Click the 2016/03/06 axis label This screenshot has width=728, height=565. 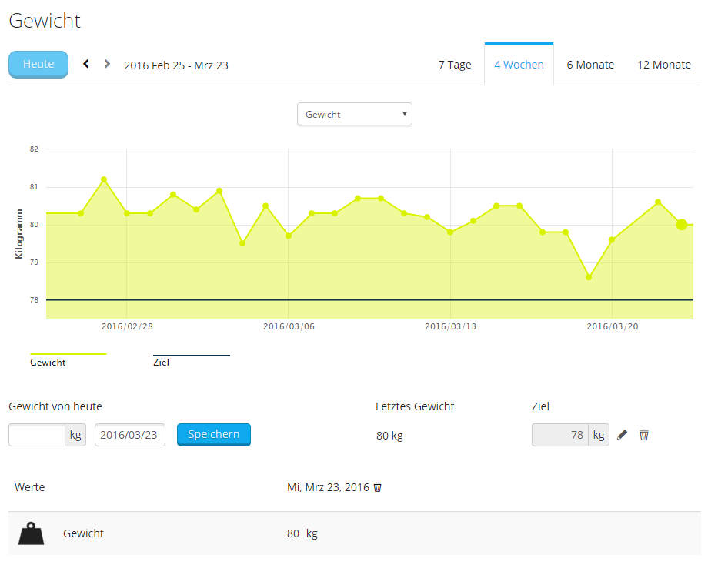click(289, 326)
